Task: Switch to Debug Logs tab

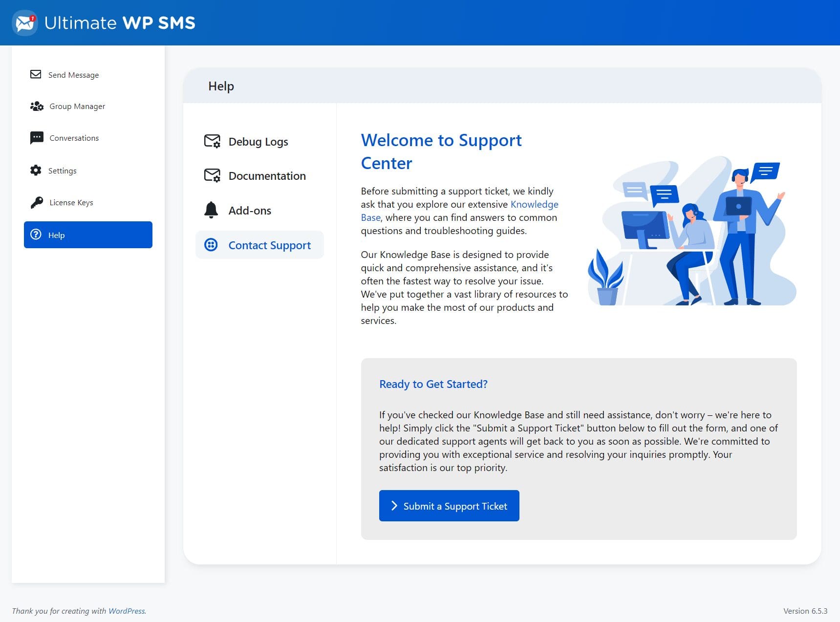Action: pos(259,141)
